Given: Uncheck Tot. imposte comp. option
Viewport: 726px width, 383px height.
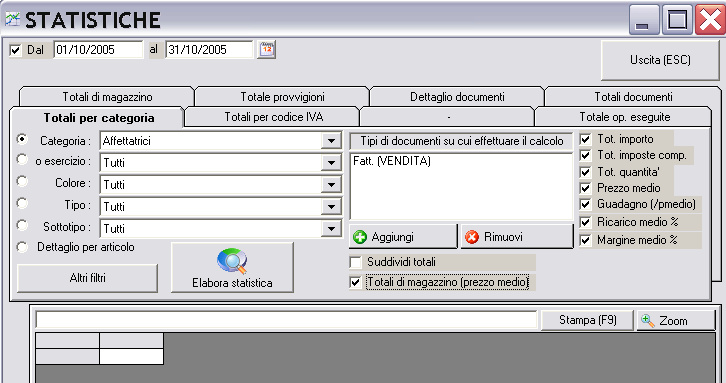Looking at the screenshot, I should click(x=585, y=155).
